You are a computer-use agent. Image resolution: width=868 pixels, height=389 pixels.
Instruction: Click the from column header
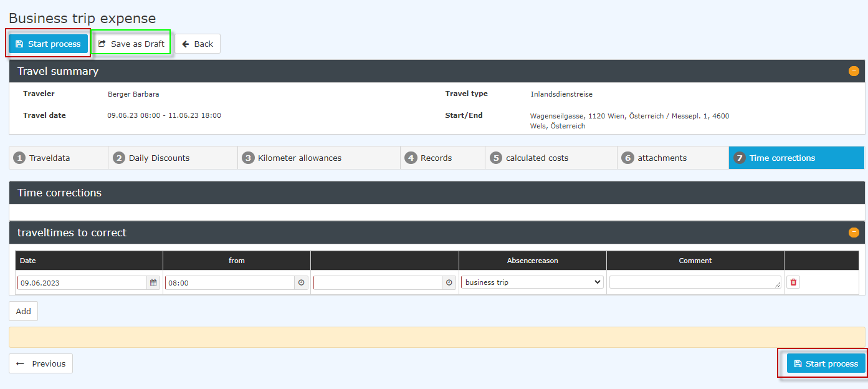pos(237,261)
